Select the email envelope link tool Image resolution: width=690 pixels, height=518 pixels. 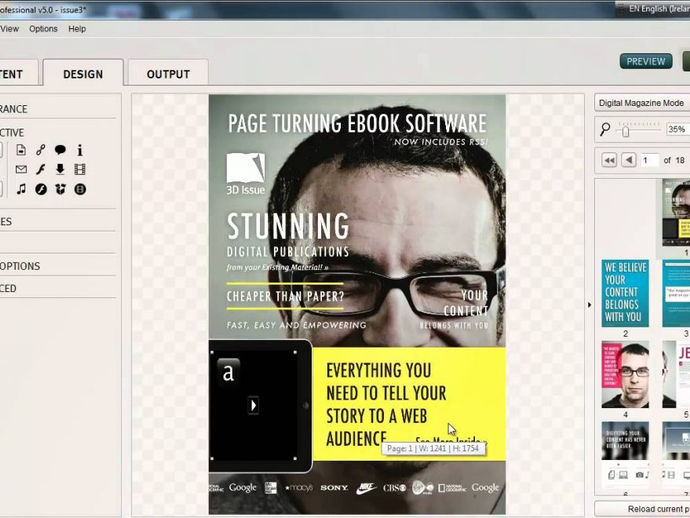[21, 169]
